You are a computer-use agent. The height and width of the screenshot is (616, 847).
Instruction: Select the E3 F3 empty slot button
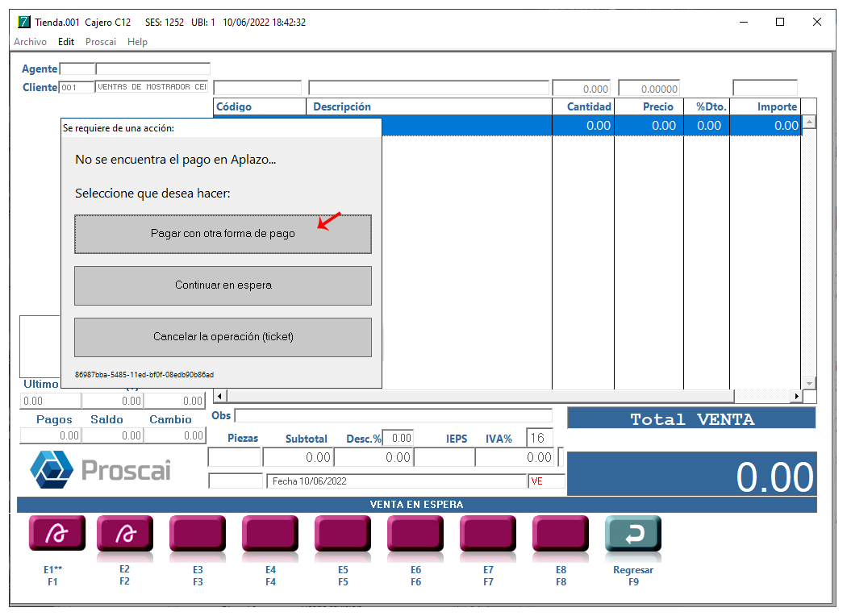[198, 534]
